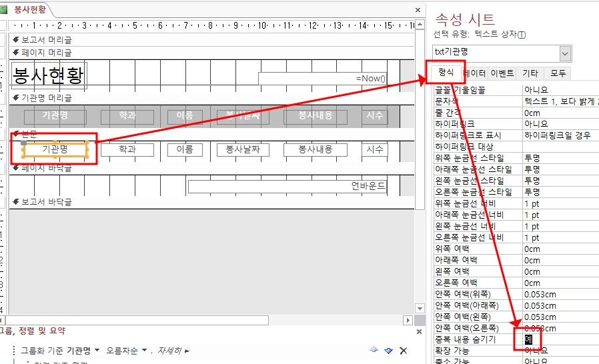Viewport: 599px width, 364px height.
Task: Click the horizontal scrollbar thumb
Action: (137, 320)
